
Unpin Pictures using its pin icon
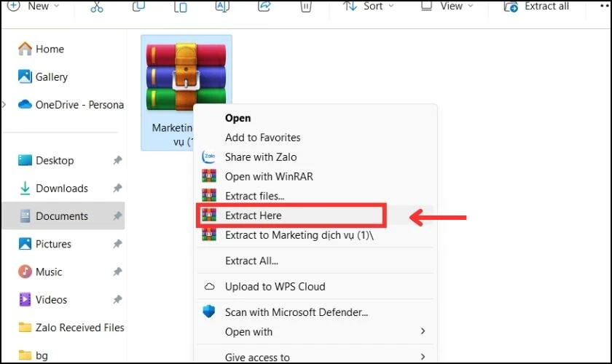coord(117,244)
